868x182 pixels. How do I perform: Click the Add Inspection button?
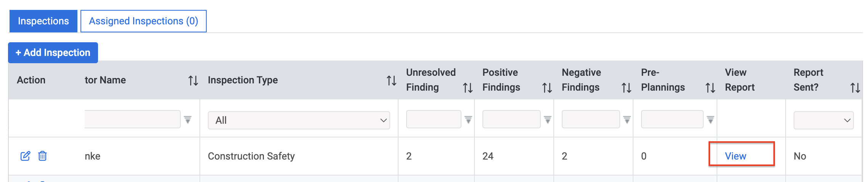coord(53,53)
